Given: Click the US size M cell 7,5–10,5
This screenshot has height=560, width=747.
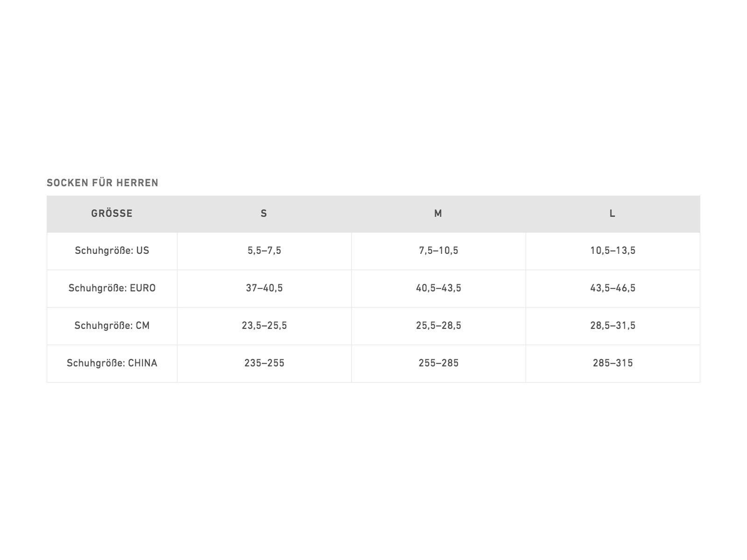Looking at the screenshot, I should (x=438, y=251).
